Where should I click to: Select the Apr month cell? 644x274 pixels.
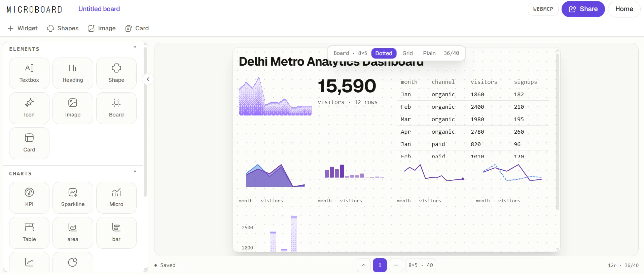pos(406,132)
